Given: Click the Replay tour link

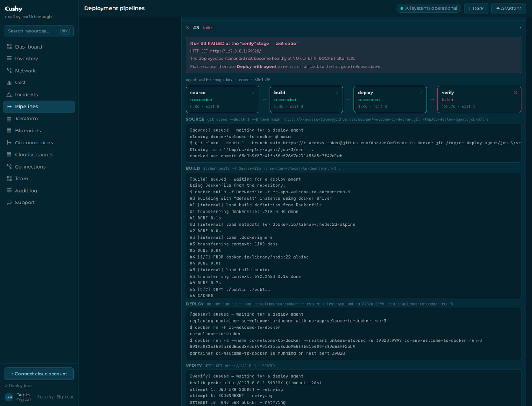Looking at the screenshot, I should (18, 386).
